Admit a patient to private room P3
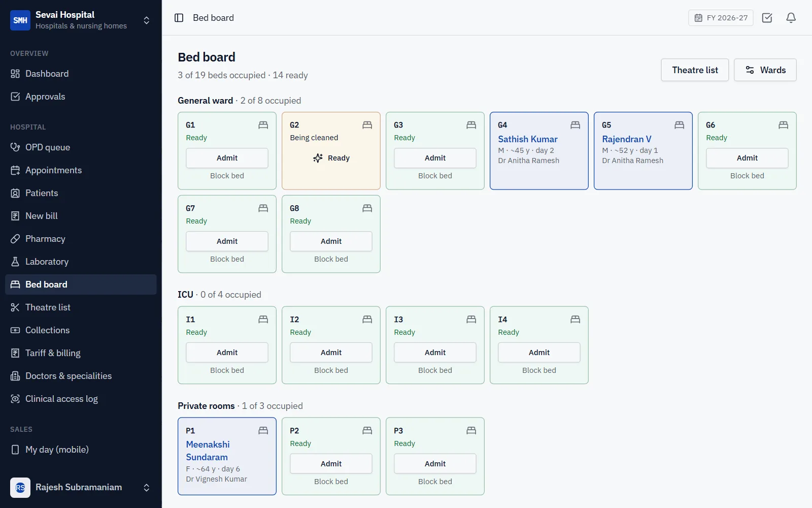The height and width of the screenshot is (508, 812). [435, 464]
